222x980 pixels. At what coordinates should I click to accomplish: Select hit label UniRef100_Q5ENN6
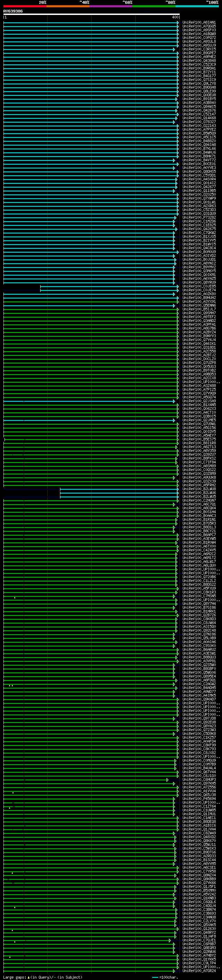tap(199, 306)
